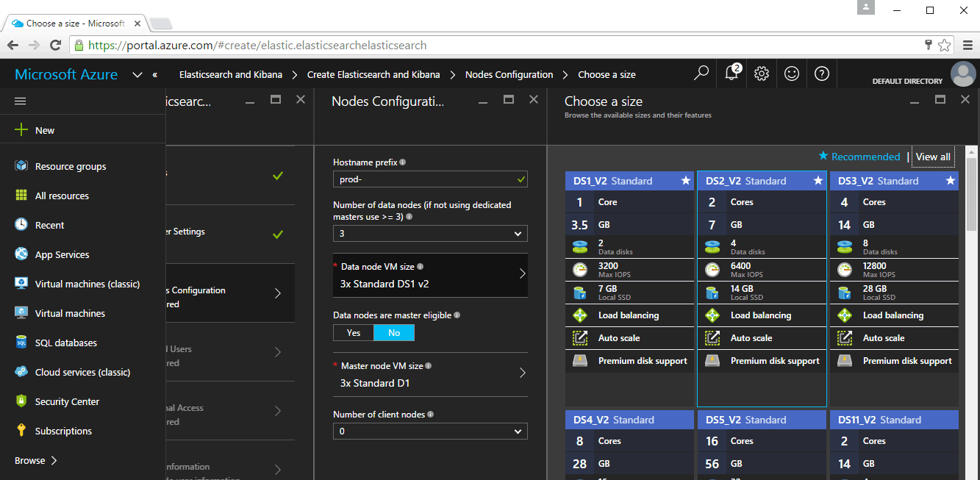This screenshot has width=980, height=480.
Task: Go to Nodes Configuration in the breadcrumb
Action: (509, 74)
